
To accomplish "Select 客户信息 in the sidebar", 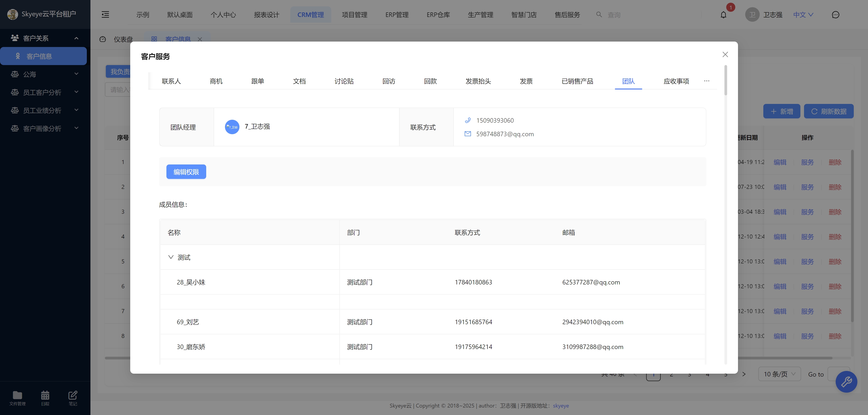I will click(x=43, y=56).
